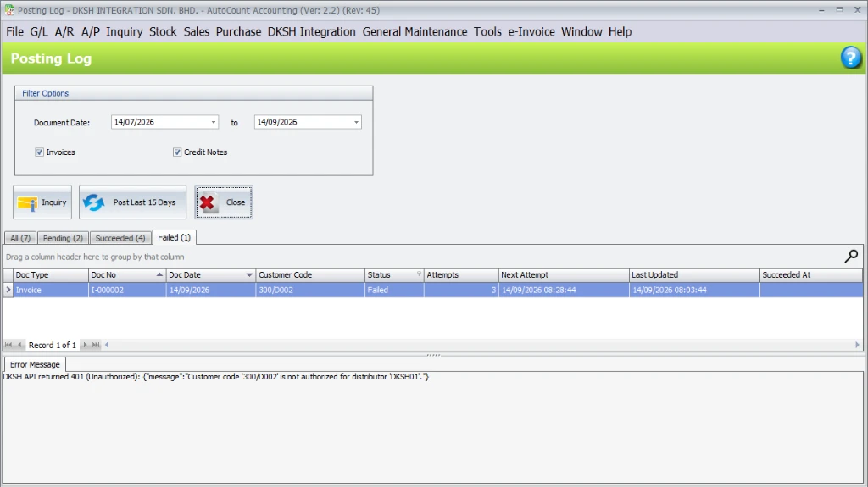Select the Invoice doc type cell

click(x=50, y=290)
